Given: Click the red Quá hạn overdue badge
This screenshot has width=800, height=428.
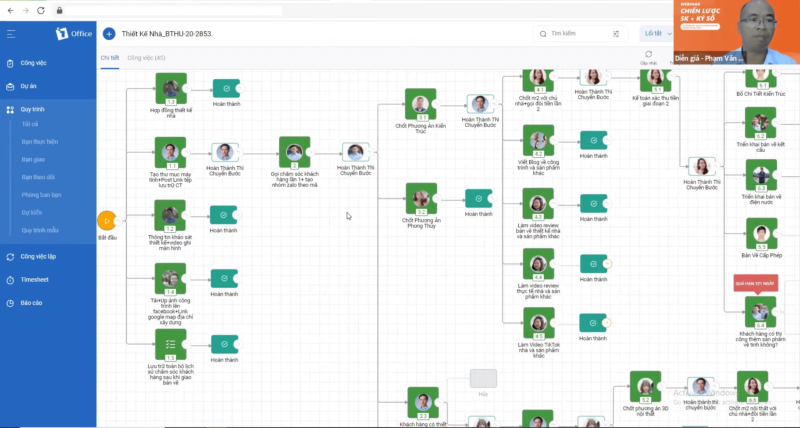Looking at the screenshot, I should tap(756, 284).
